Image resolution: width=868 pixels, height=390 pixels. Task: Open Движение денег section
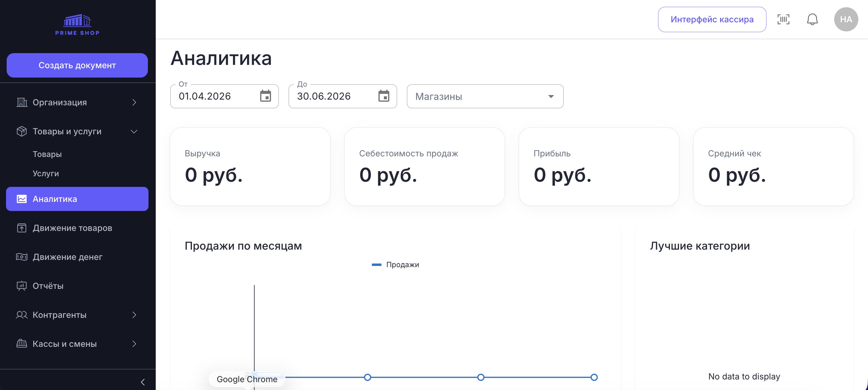click(x=77, y=257)
